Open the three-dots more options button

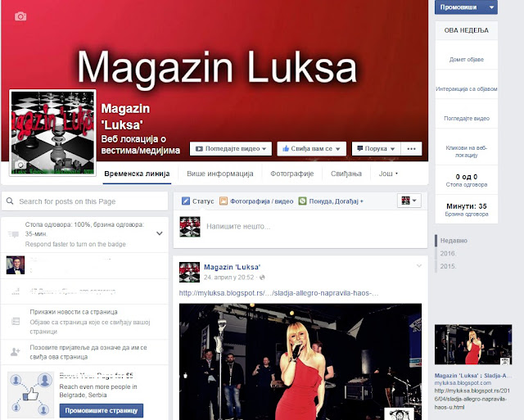(411, 149)
